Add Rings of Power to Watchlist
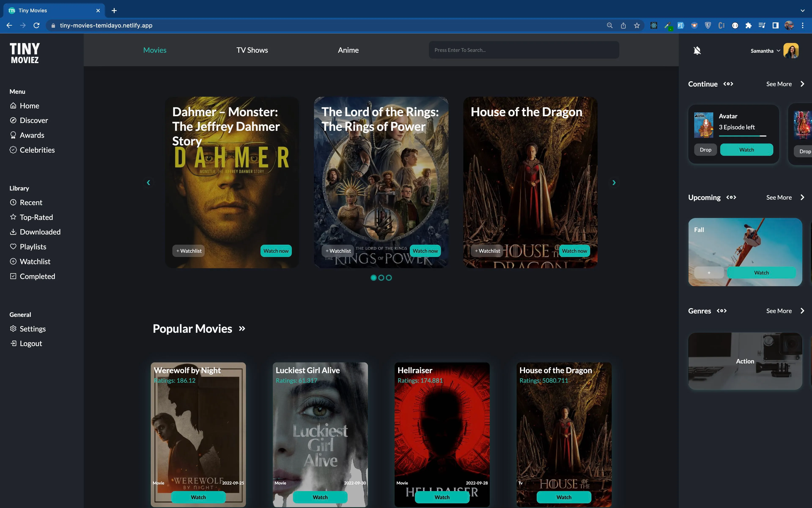Screen dimensions: 812x508 pos(338,251)
